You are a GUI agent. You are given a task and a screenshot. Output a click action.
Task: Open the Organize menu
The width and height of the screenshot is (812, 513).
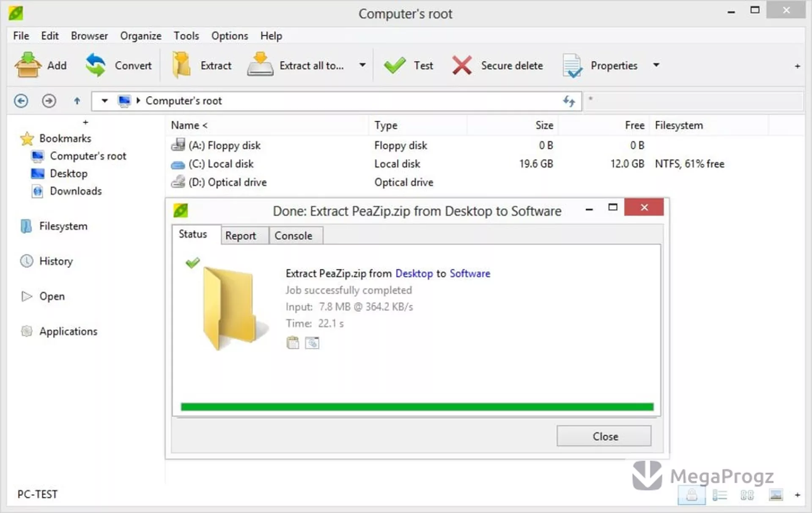(x=141, y=36)
